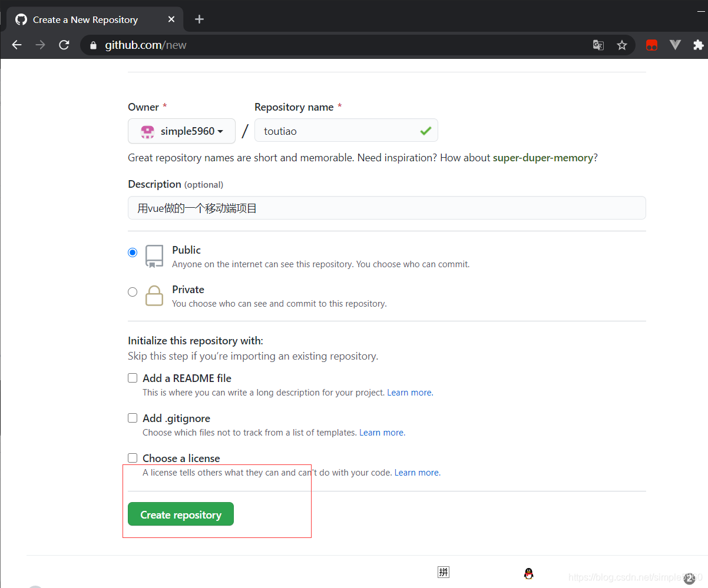This screenshot has width=708, height=588.
Task: Open the Vue devtools extension icon
Action: coord(676,45)
